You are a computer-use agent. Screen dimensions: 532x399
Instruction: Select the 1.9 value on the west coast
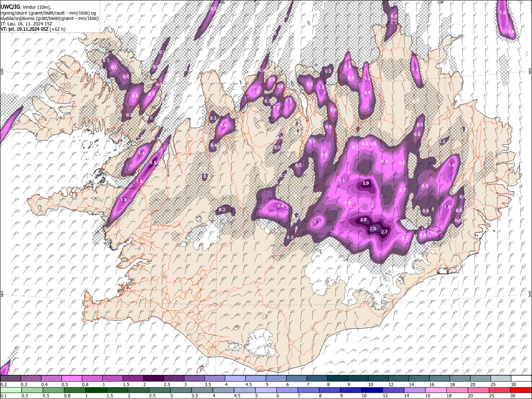tap(123, 200)
